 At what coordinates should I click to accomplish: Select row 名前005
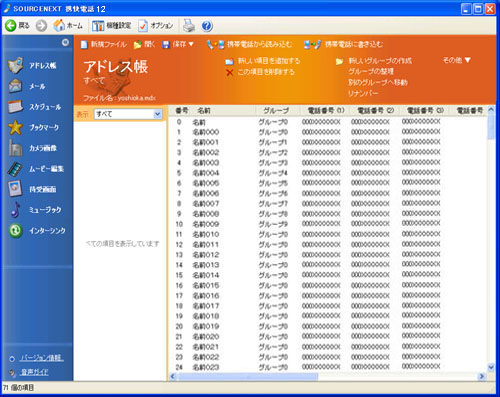[x=327, y=183]
